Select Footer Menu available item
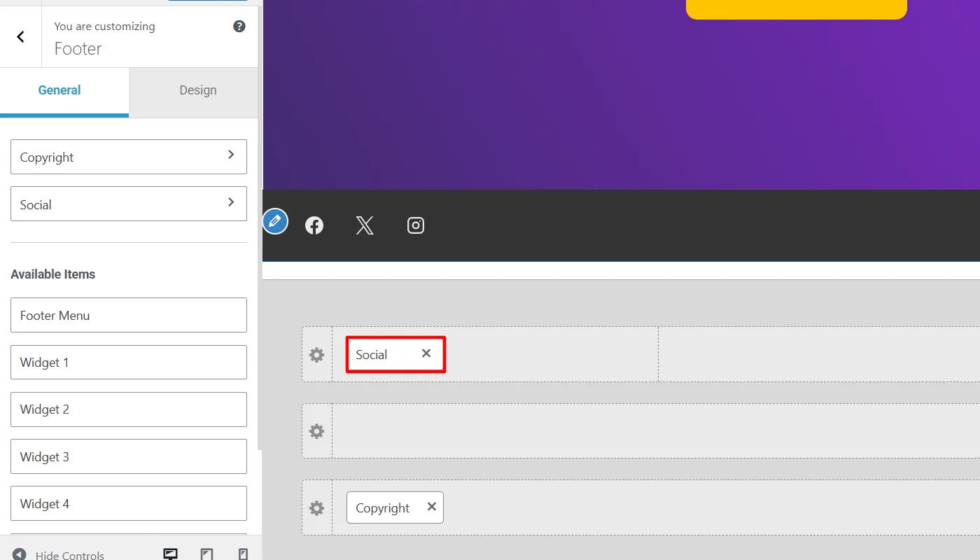 coord(129,315)
